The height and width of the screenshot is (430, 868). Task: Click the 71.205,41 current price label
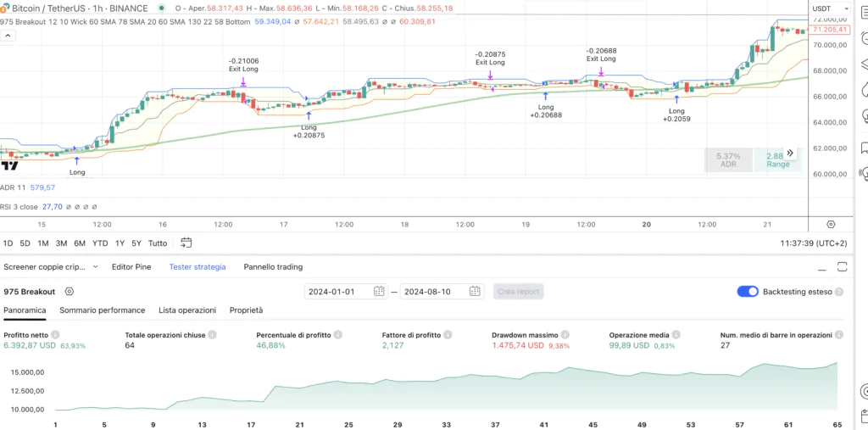pos(828,30)
